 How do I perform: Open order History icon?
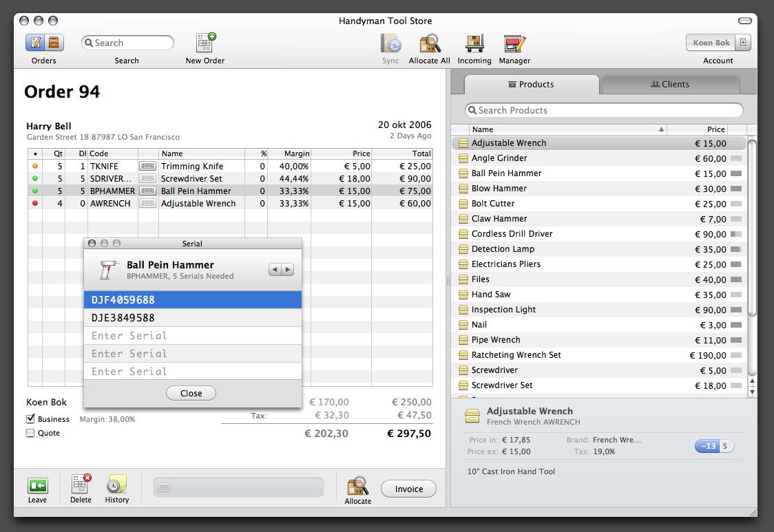coord(117,485)
